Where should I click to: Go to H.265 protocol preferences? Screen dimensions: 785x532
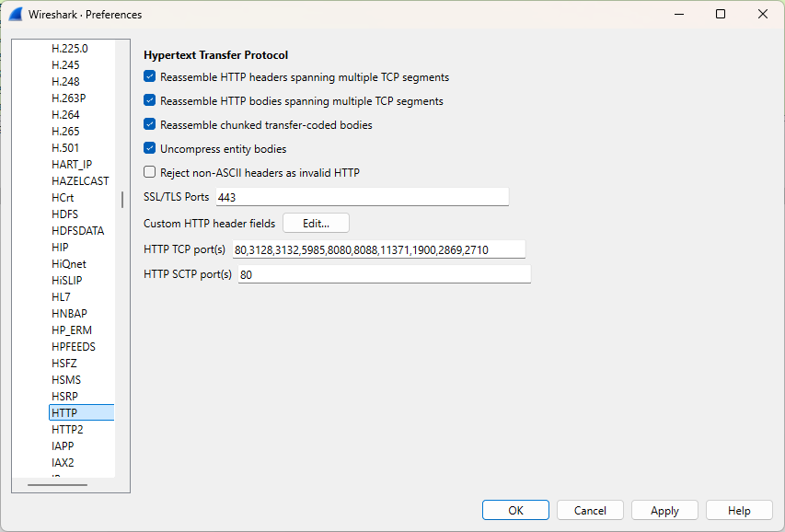click(x=65, y=132)
